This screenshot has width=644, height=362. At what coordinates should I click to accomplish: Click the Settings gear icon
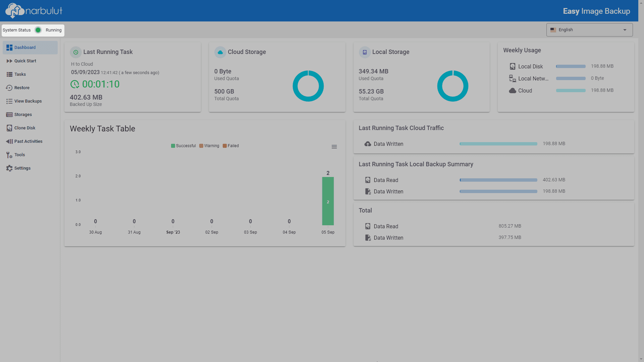point(9,168)
